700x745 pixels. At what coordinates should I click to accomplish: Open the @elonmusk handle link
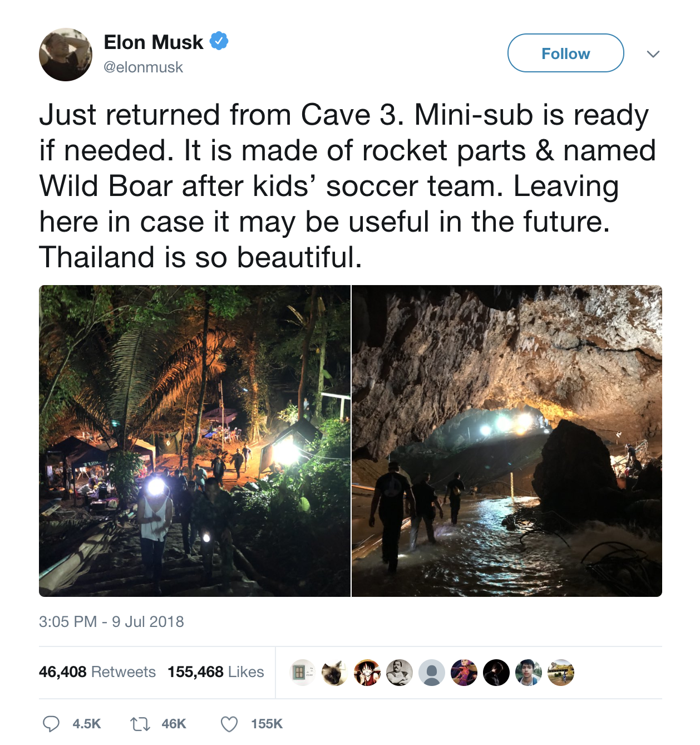(143, 67)
